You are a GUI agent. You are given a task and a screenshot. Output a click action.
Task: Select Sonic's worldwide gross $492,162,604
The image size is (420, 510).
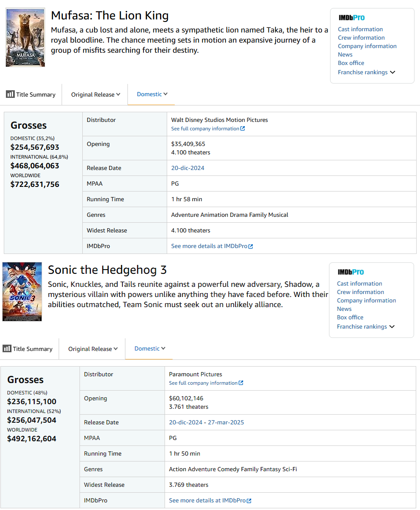click(x=32, y=439)
